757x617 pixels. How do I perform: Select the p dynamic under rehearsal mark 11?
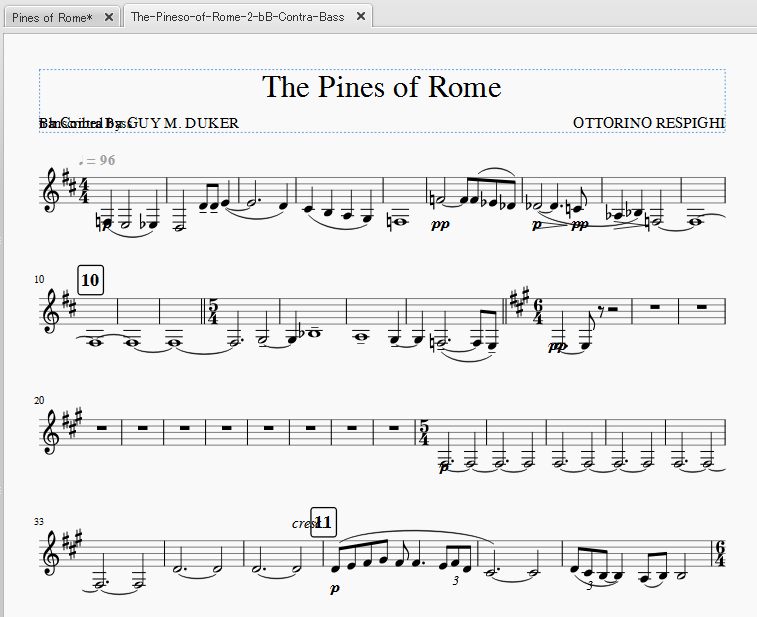(x=335, y=589)
